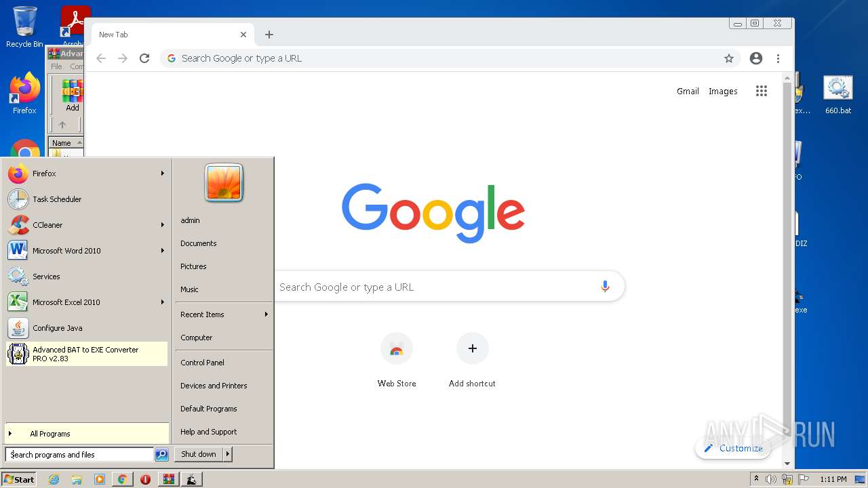
Task: Click Chrome address bar
Action: pos(450,58)
